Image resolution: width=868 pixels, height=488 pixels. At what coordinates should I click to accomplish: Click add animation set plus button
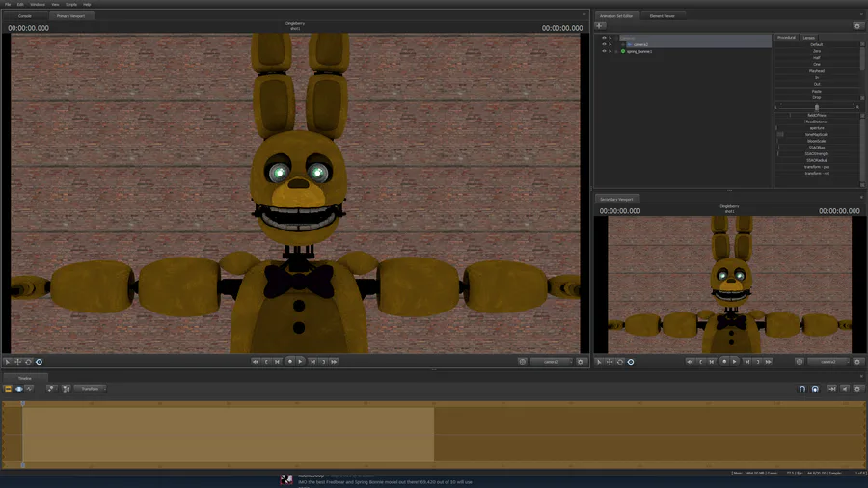click(600, 26)
